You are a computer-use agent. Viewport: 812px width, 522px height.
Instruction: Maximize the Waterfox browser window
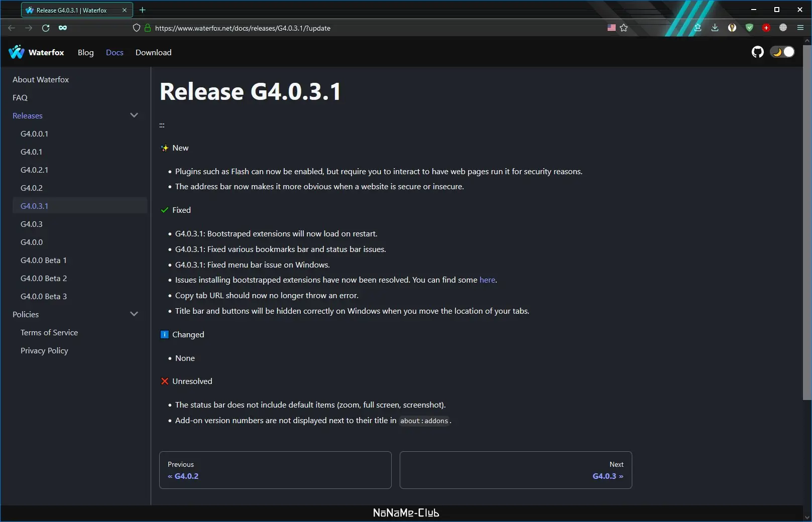point(777,10)
